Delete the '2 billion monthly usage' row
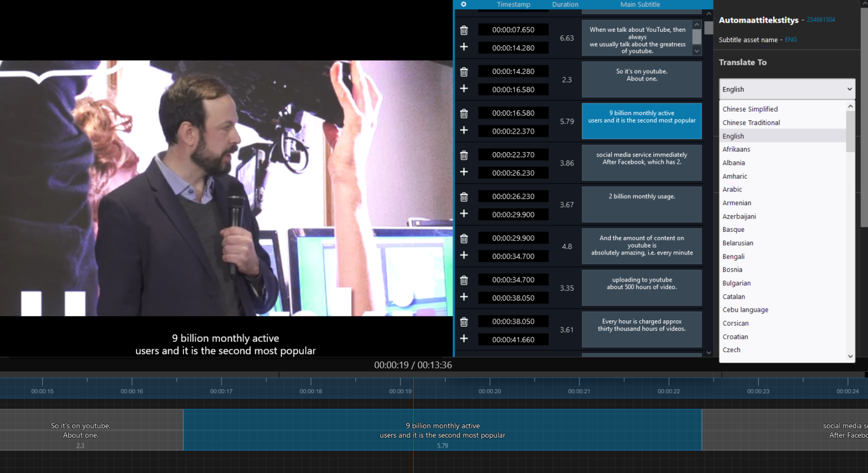Viewport: 868px width, 473px height. (x=464, y=197)
